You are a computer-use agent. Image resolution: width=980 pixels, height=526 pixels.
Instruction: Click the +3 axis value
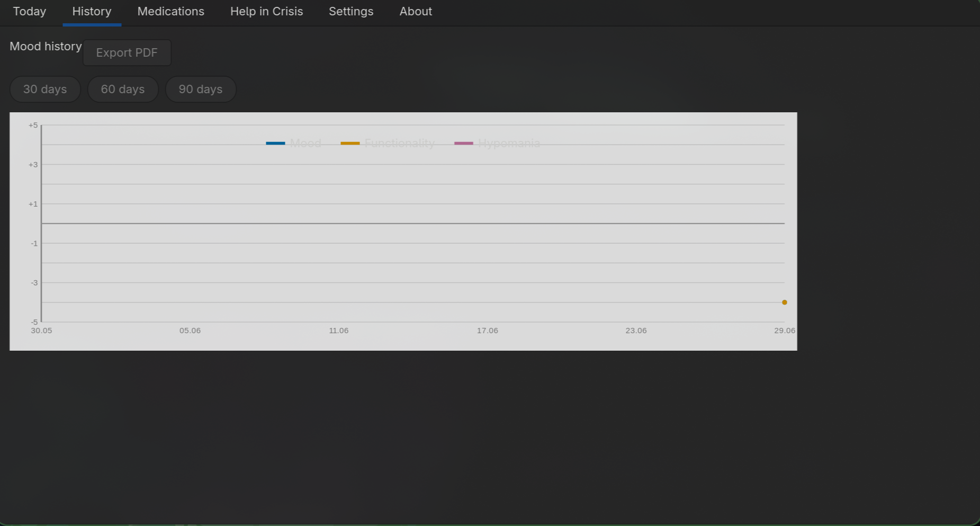point(33,165)
